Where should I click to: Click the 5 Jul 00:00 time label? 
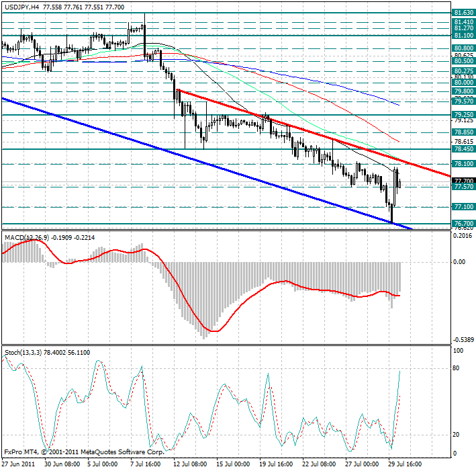(x=103, y=464)
